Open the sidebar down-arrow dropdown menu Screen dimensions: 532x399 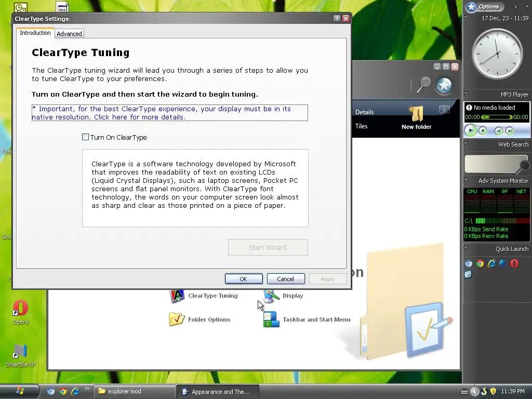pos(527,7)
